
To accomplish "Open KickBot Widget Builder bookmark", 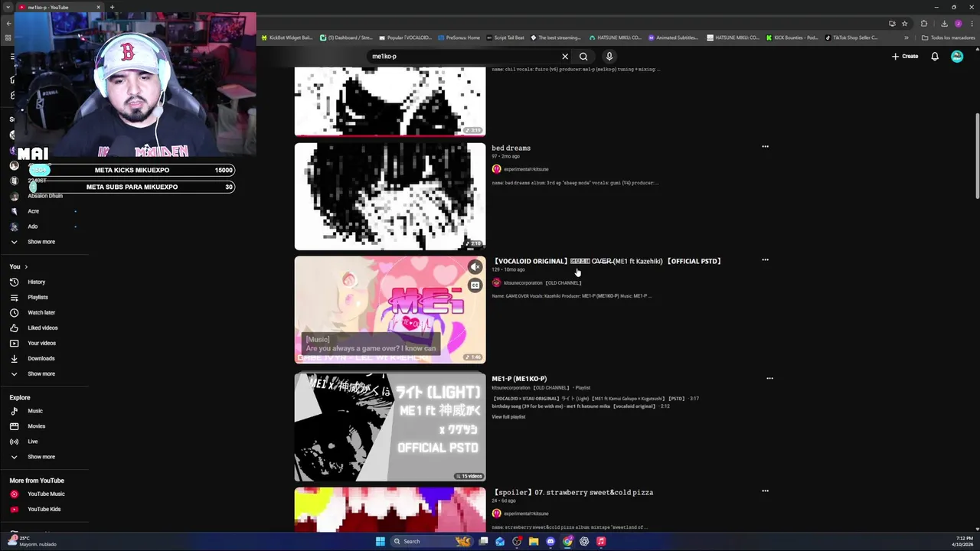I will tap(287, 37).
